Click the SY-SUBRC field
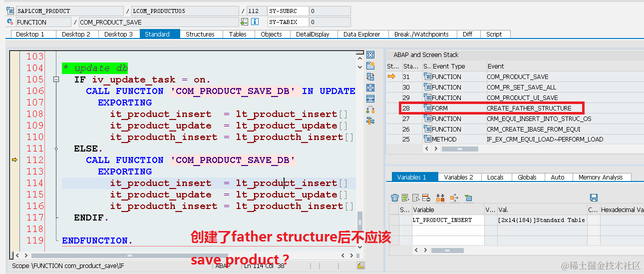This screenshot has width=644, height=274. click(288, 11)
